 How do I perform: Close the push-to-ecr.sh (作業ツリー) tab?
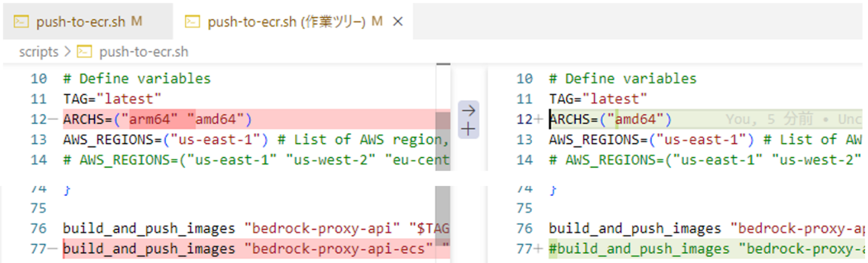click(398, 22)
